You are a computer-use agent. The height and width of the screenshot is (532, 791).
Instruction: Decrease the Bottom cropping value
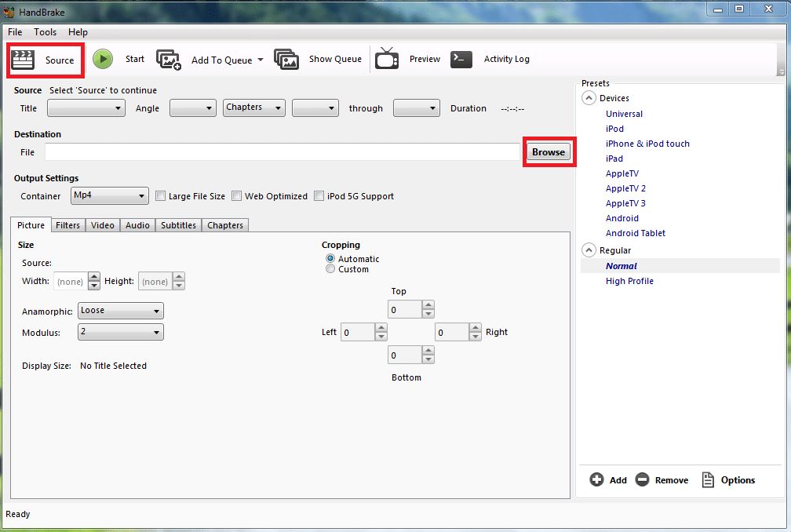point(428,359)
